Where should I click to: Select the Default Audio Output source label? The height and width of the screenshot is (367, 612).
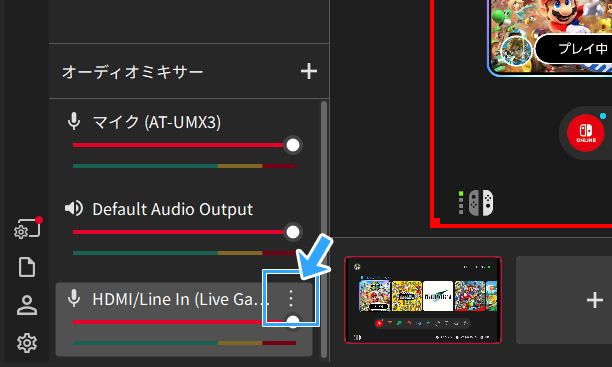173,209
